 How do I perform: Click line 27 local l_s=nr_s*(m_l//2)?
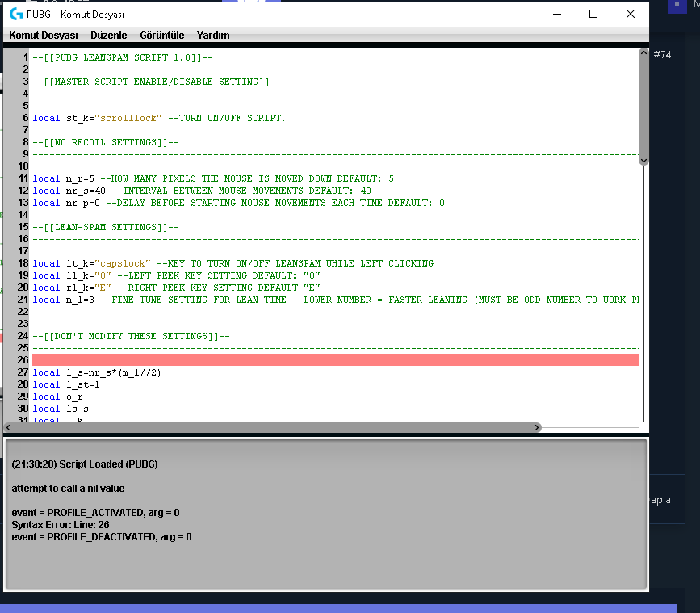pyautogui.click(x=96, y=372)
